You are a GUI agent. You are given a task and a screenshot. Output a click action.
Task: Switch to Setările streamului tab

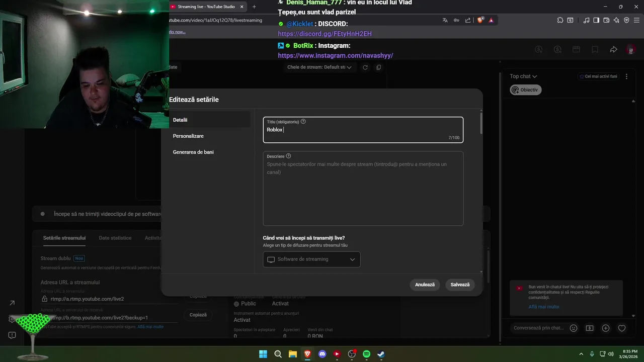click(64, 238)
